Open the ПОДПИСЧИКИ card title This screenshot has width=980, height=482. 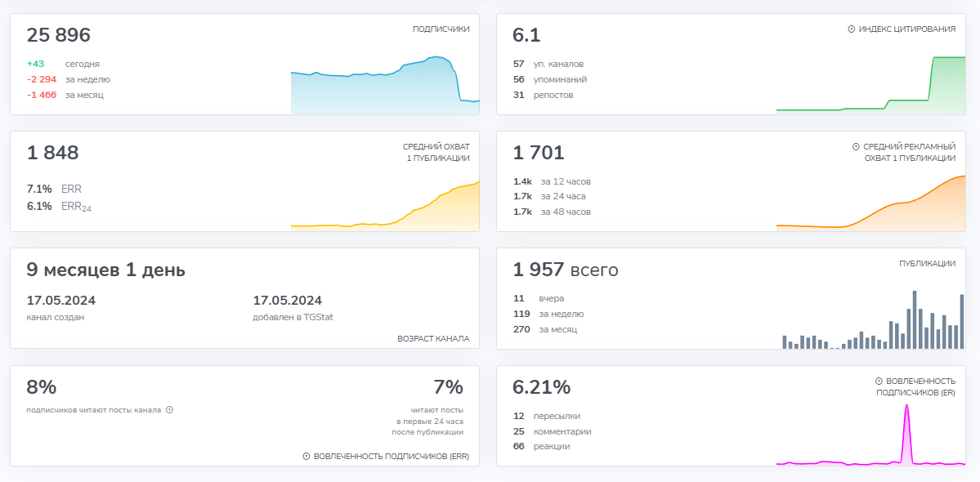tap(441, 29)
